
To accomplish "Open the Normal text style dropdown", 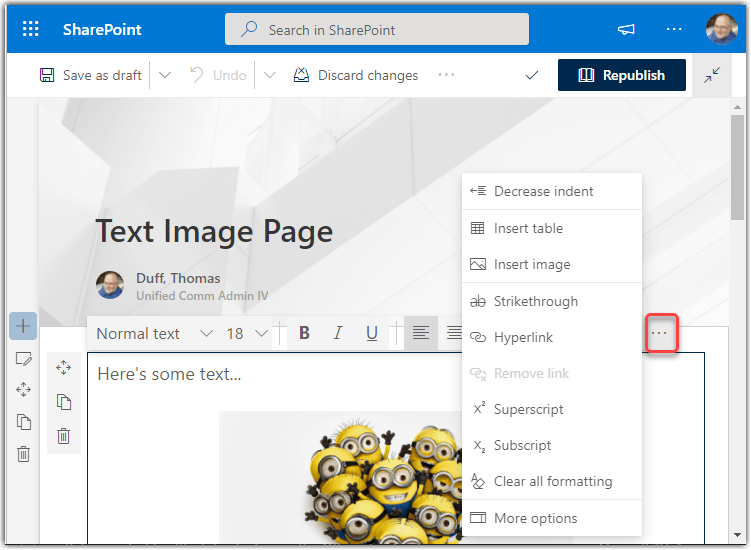I will coord(154,333).
